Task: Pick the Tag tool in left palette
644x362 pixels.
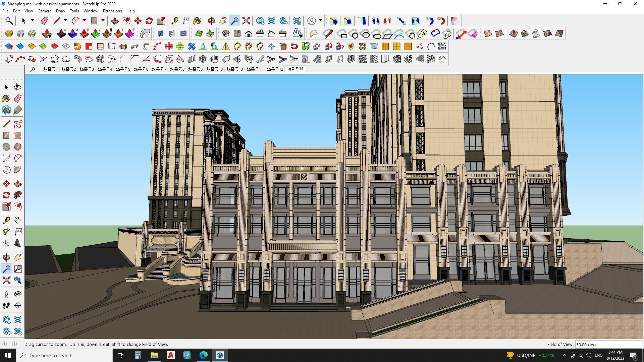Action: (17, 110)
